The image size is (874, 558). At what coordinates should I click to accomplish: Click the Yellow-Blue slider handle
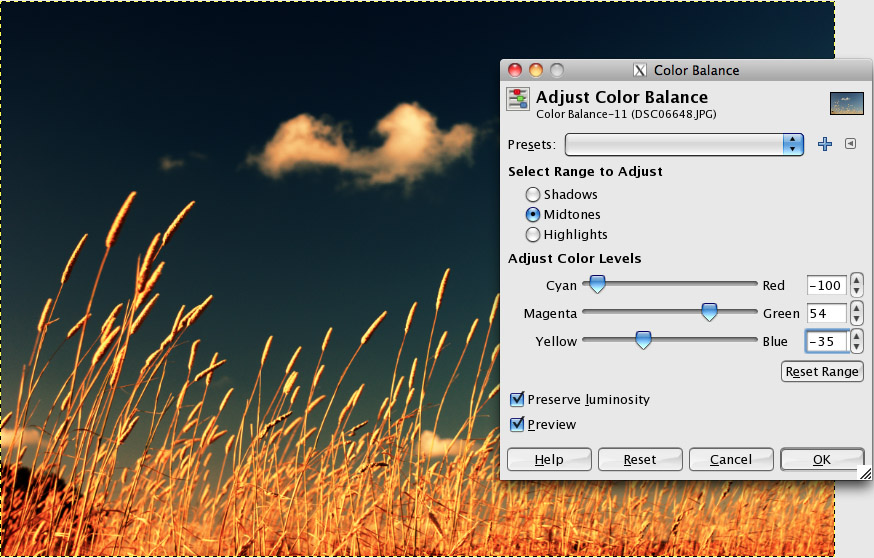643,339
